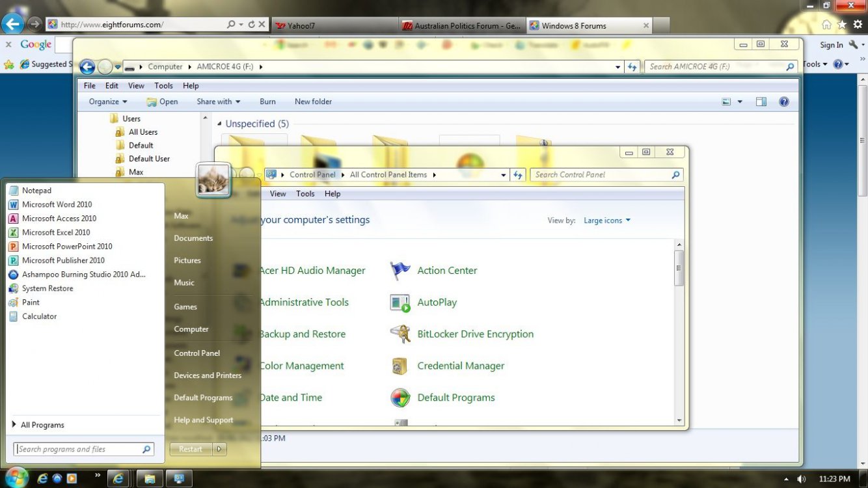
Task: Open File menu in Explorer window
Action: tap(90, 86)
